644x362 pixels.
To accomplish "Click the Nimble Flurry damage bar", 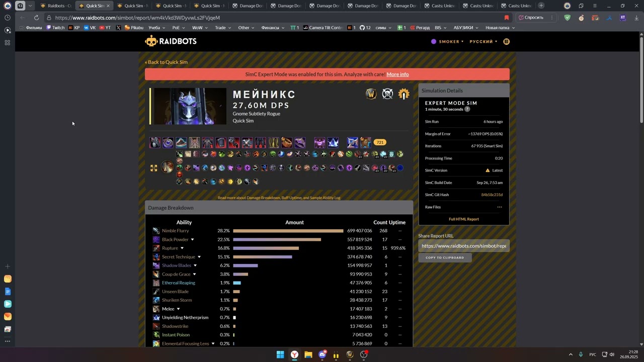I will [288, 231].
